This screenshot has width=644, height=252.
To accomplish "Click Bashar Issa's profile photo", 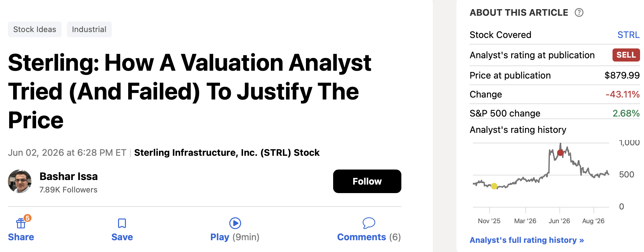I will 20,181.
